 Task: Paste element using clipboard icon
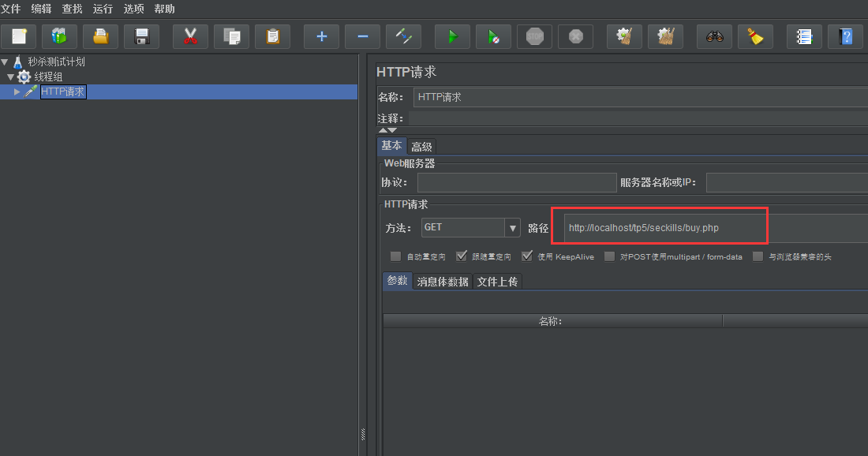click(272, 36)
